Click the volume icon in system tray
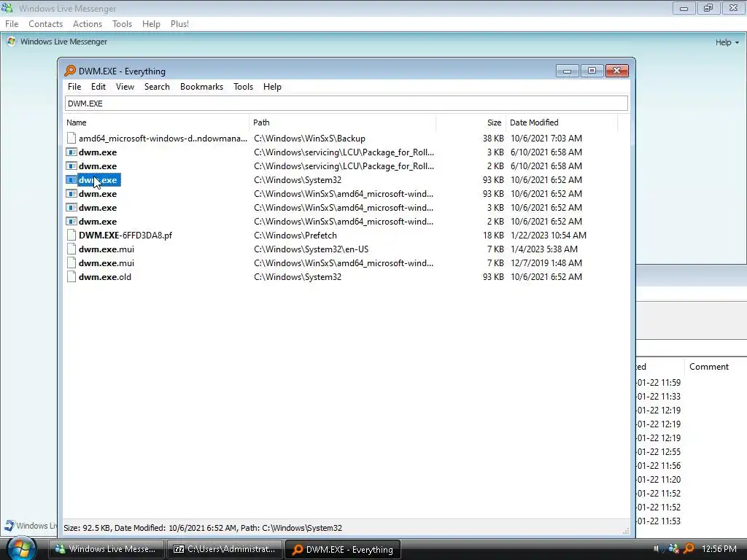Image resolution: width=747 pixels, height=560 pixels. tap(659, 548)
